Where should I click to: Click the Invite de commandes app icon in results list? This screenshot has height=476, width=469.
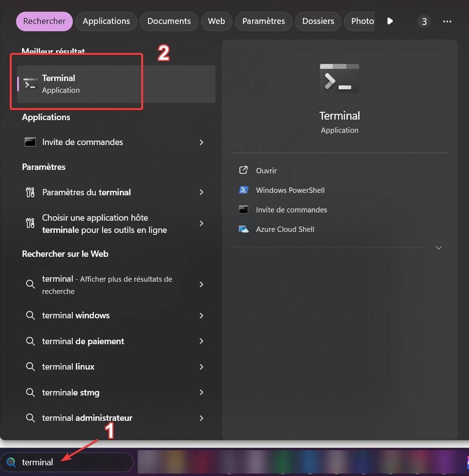coord(30,142)
